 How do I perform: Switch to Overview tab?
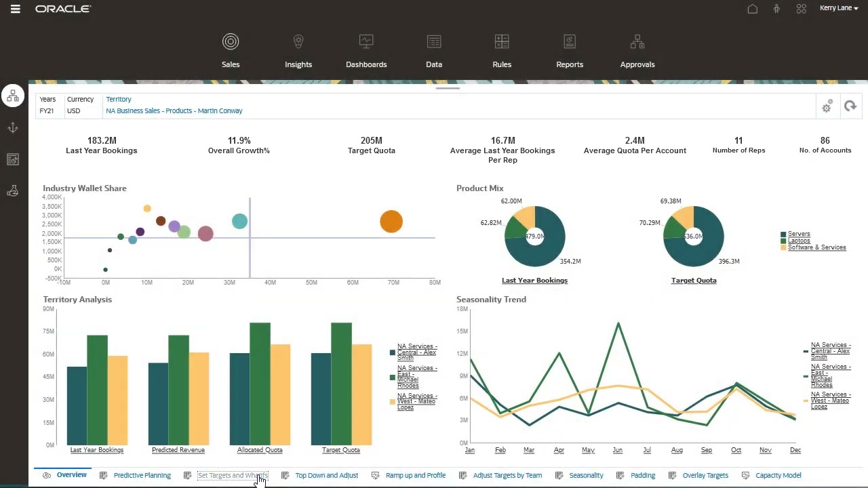71,475
